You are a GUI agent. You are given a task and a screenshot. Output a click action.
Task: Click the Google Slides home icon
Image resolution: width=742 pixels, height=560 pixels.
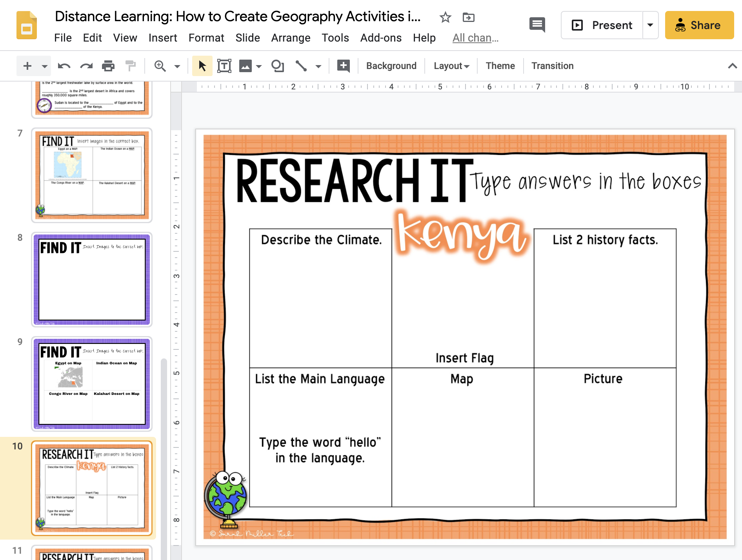pos(27,25)
